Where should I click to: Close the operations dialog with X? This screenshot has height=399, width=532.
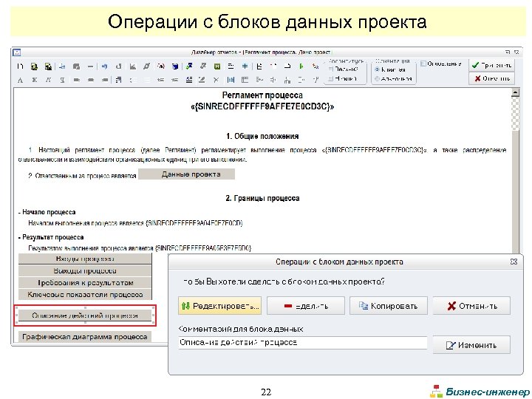coord(514,262)
